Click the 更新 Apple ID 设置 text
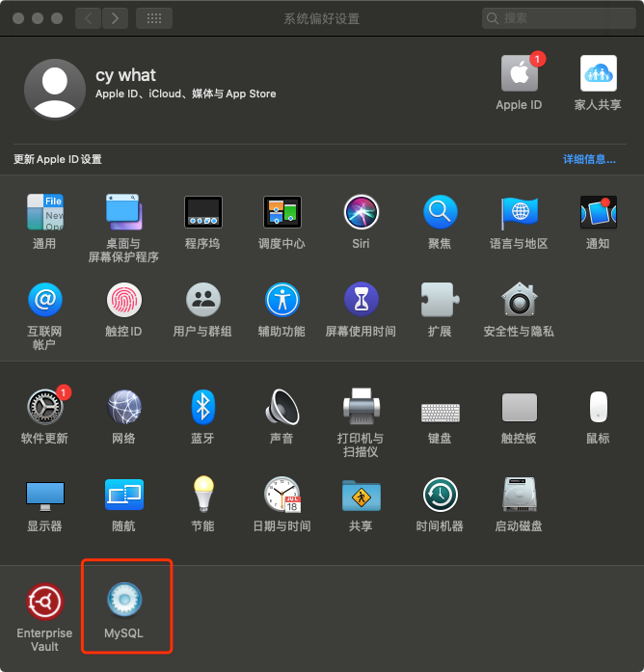This screenshot has width=644, height=672. (x=58, y=159)
